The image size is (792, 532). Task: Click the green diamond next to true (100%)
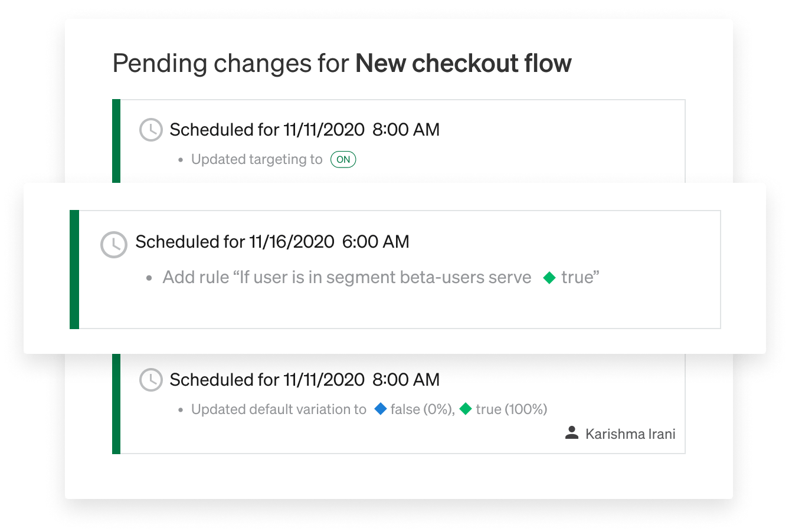pyautogui.click(x=466, y=409)
